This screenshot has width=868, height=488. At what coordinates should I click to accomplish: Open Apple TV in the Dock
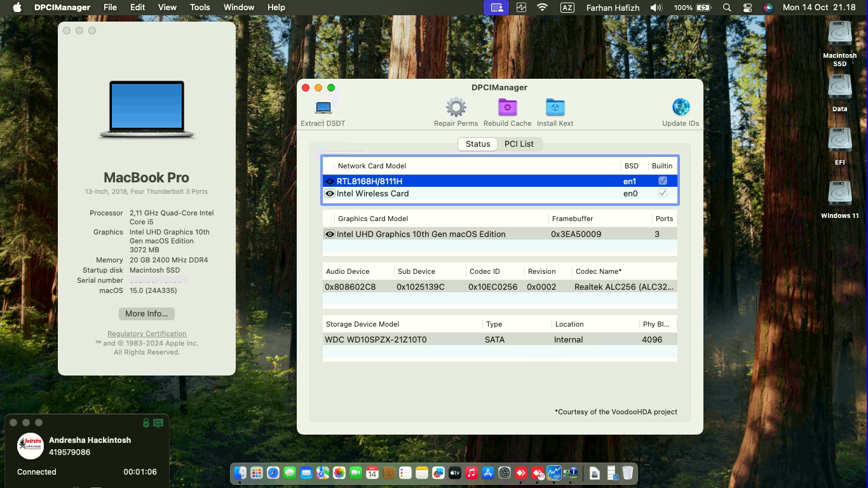(x=455, y=473)
